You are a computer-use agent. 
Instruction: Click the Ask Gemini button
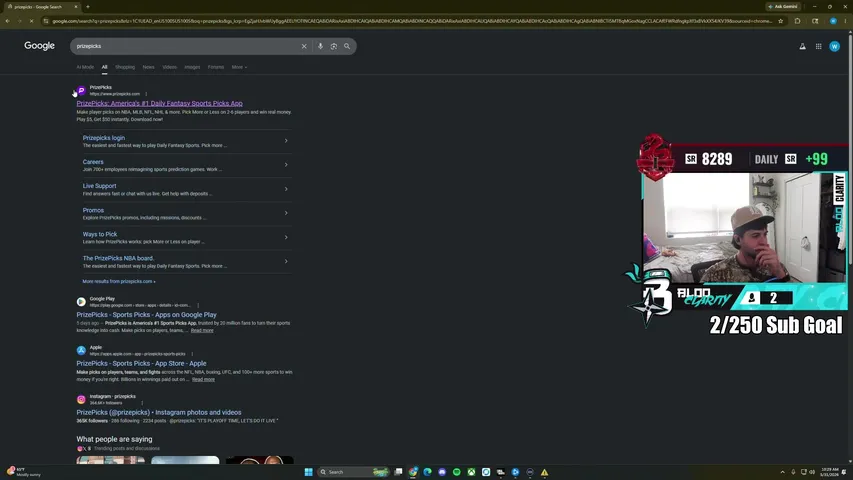click(x=783, y=7)
